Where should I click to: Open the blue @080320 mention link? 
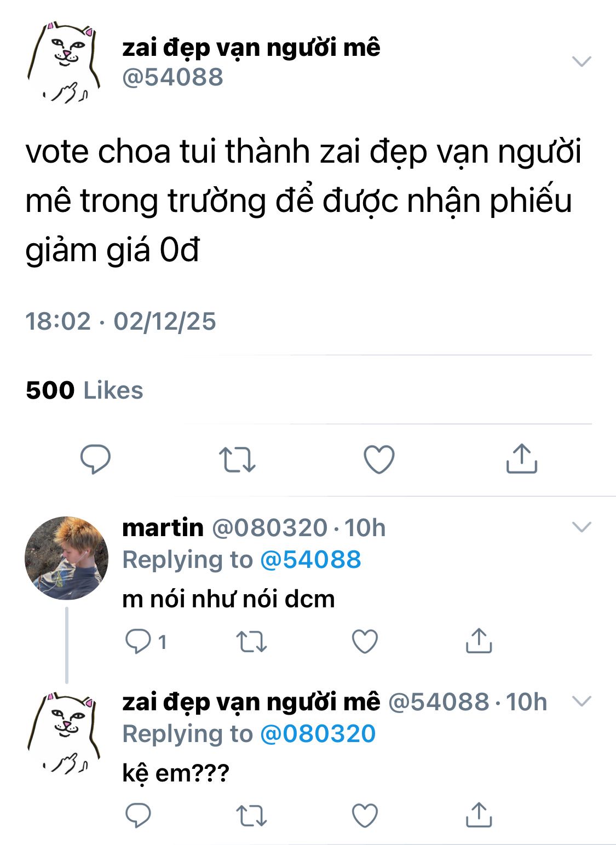(x=318, y=734)
